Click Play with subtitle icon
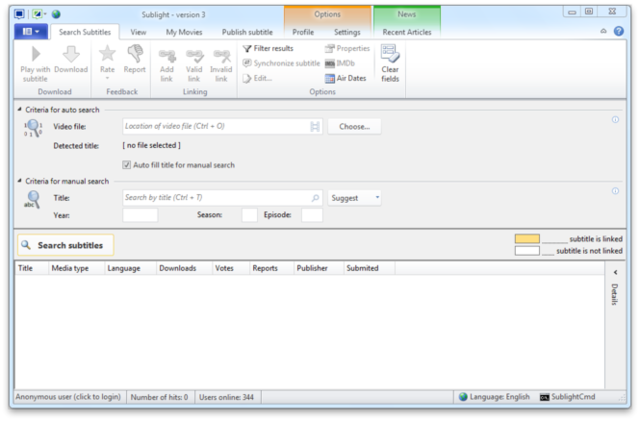640x421 pixels. (x=36, y=54)
